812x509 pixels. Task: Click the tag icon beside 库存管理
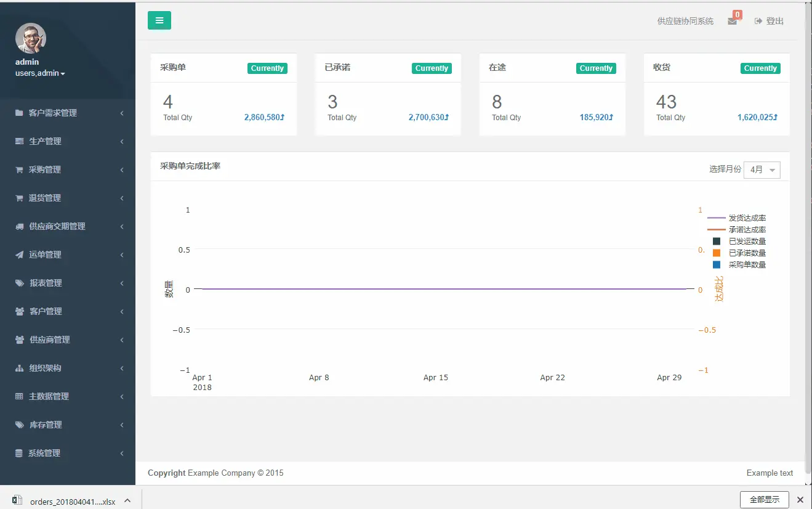pyautogui.click(x=19, y=425)
